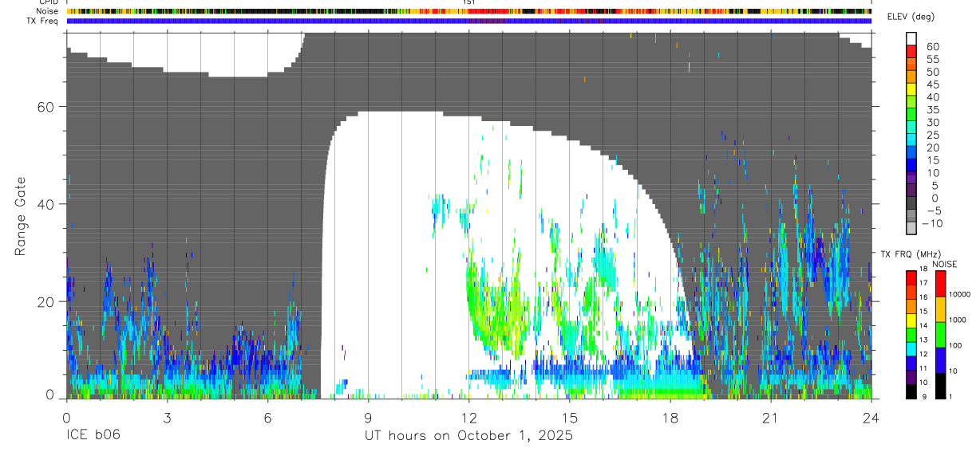Pick the red segment of the ELEV colour bar
The image size is (980, 452).
(x=911, y=50)
